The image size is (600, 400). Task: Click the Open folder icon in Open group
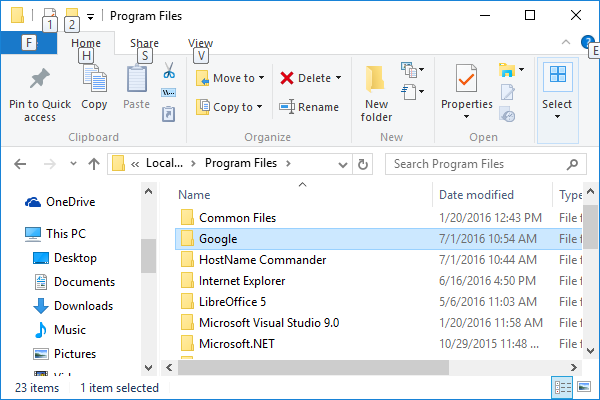point(507,70)
